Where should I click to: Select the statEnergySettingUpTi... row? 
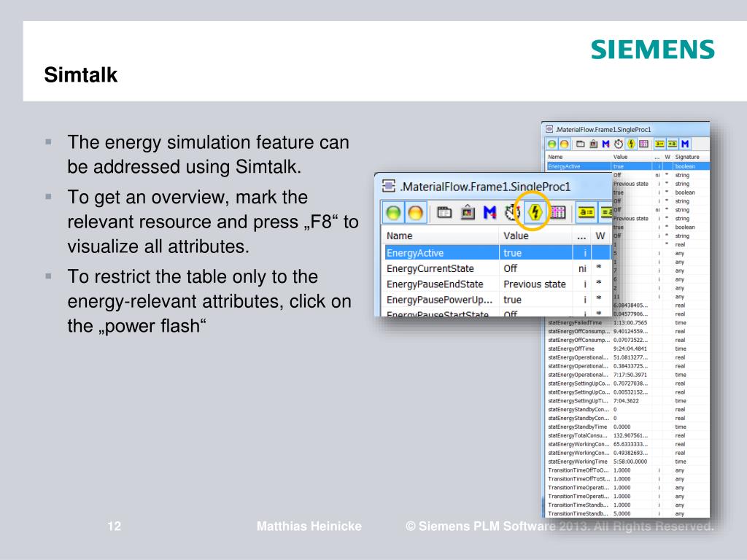tap(627, 400)
